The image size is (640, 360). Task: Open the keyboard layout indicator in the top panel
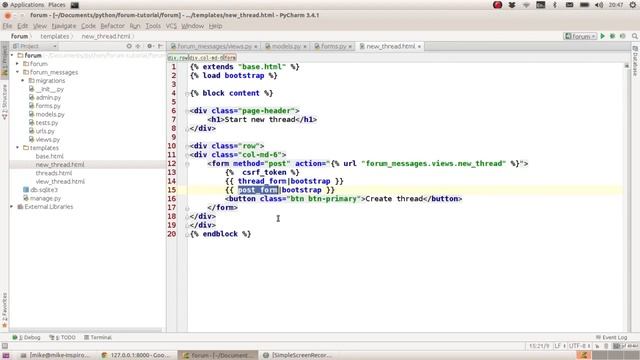[x=540, y=5]
